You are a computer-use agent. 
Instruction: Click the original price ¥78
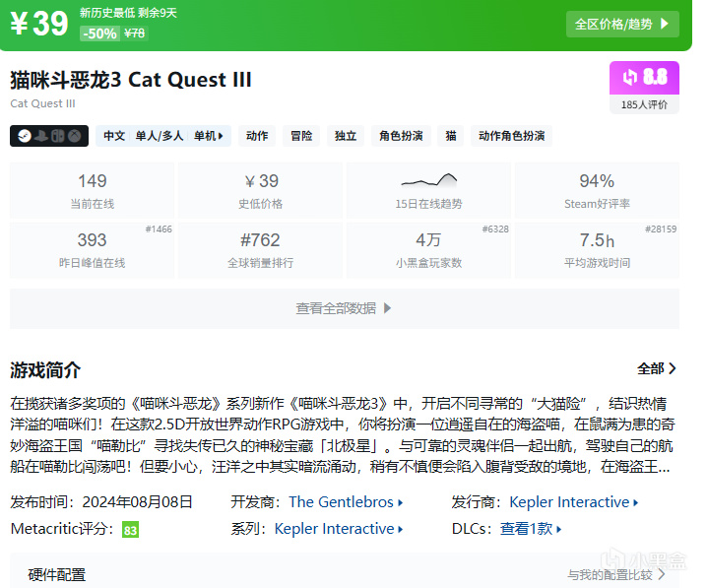coord(134,33)
